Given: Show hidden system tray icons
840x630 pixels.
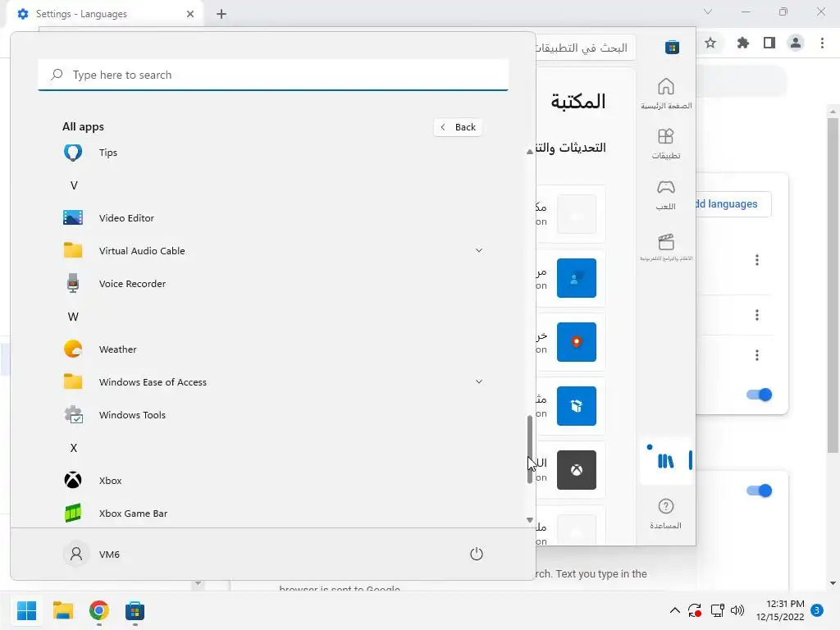Looking at the screenshot, I should pyautogui.click(x=675, y=610).
